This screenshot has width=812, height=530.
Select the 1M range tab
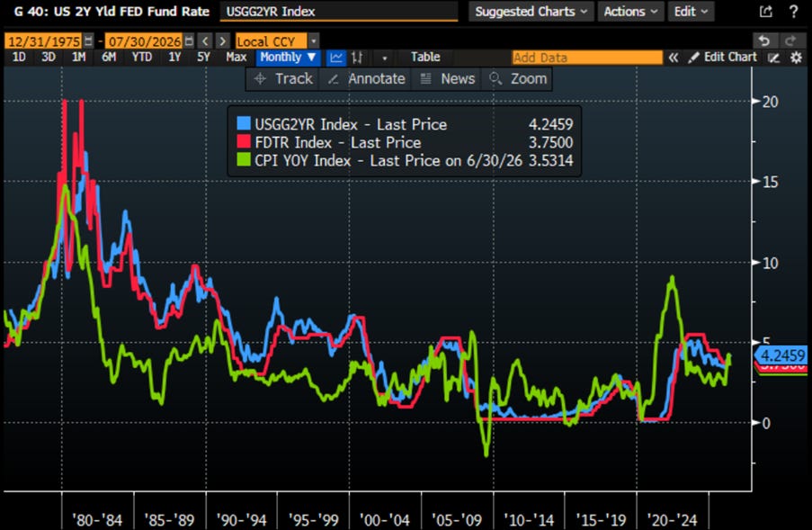pyautogui.click(x=79, y=57)
